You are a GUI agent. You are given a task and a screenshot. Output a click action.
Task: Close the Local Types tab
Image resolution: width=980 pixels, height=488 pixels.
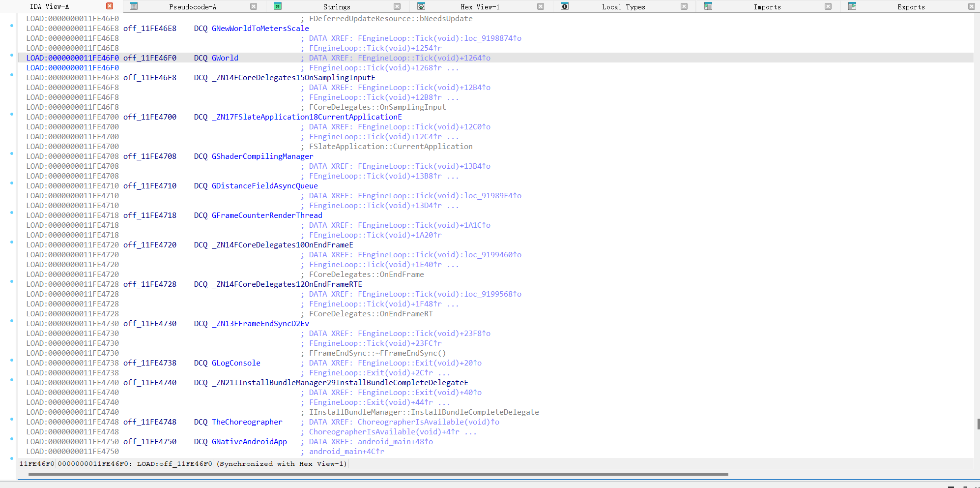pyautogui.click(x=684, y=6)
